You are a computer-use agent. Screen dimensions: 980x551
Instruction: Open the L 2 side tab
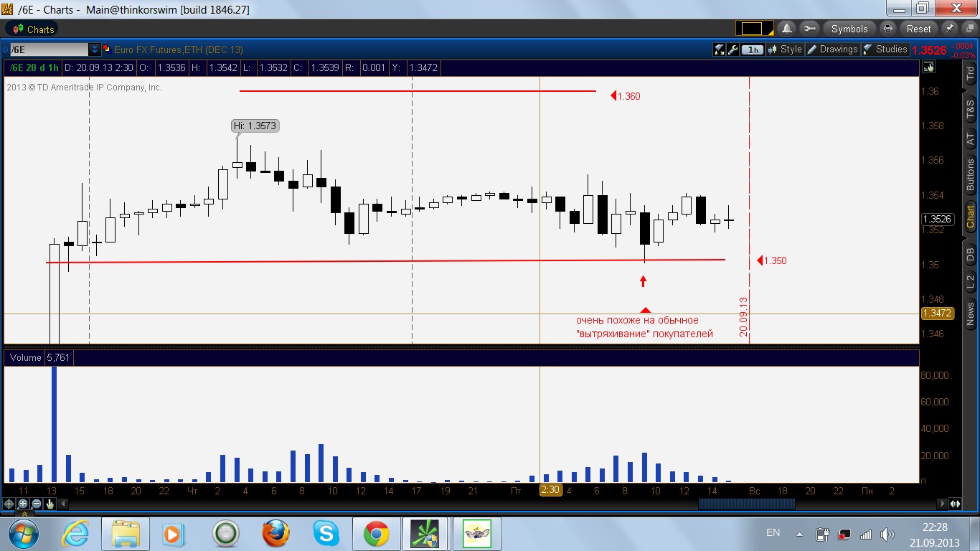[970, 282]
